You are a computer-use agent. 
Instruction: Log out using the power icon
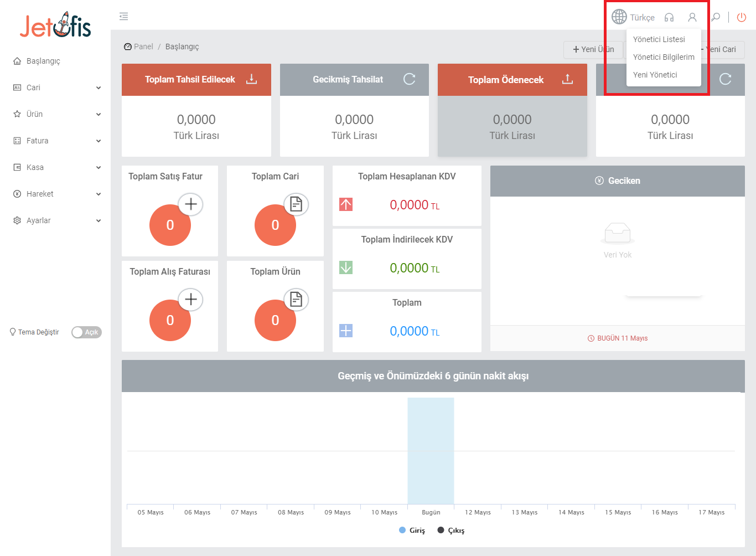tap(742, 17)
